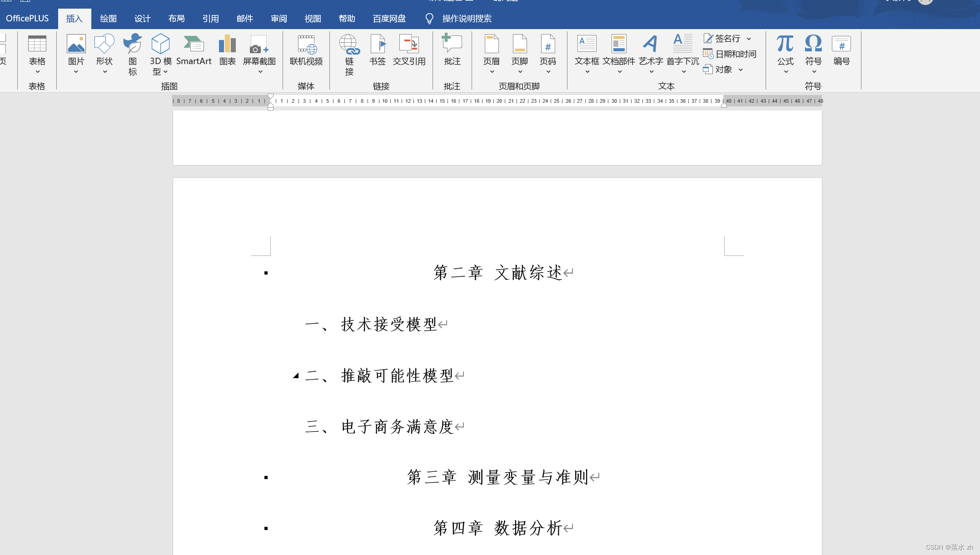Open the 帮助 tab
The image size is (980, 555).
(x=347, y=19)
